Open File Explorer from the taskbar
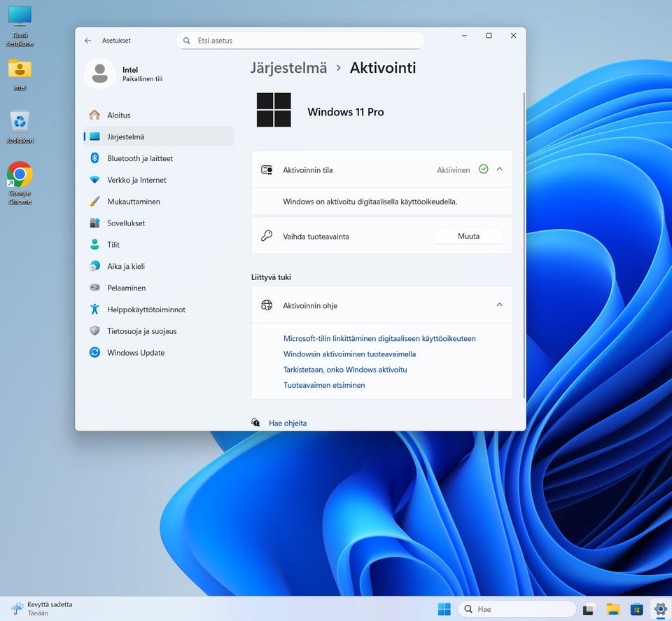The image size is (672, 621). tap(613, 609)
